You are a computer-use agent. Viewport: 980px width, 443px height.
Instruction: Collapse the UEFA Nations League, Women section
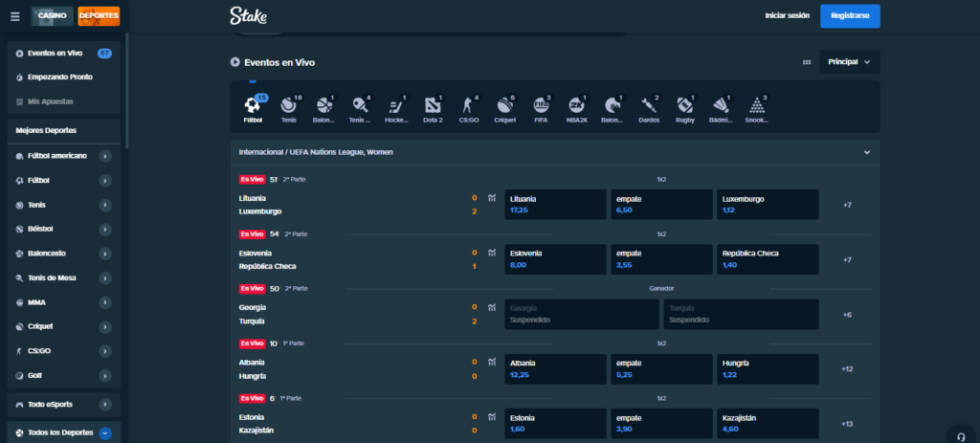click(x=867, y=152)
